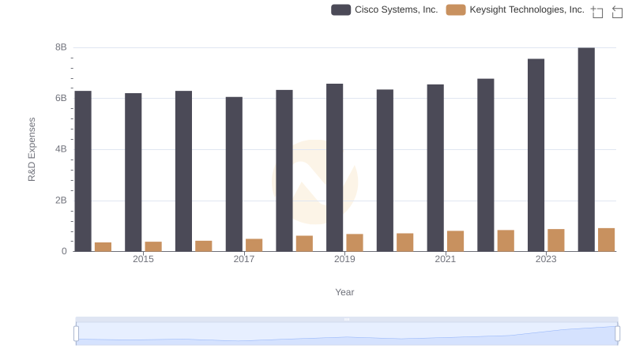Click the Cisco bar for year 2019
The height and width of the screenshot is (364, 632).
pyautogui.click(x=334, y=168)
